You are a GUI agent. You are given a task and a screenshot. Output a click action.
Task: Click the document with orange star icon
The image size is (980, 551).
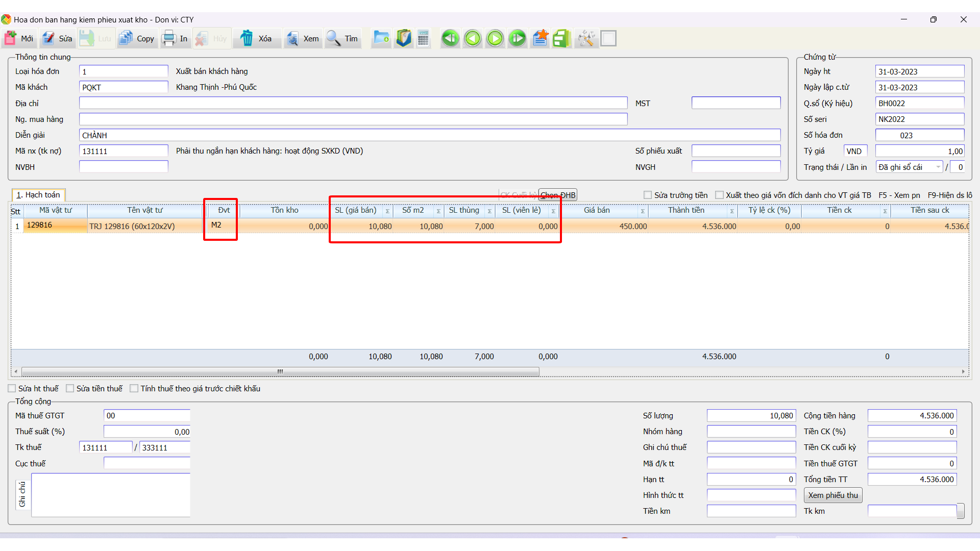click(x=540, y=38)
